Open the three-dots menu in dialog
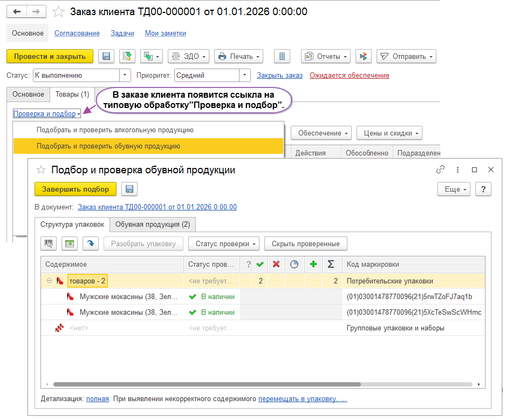 coord(457,170)
